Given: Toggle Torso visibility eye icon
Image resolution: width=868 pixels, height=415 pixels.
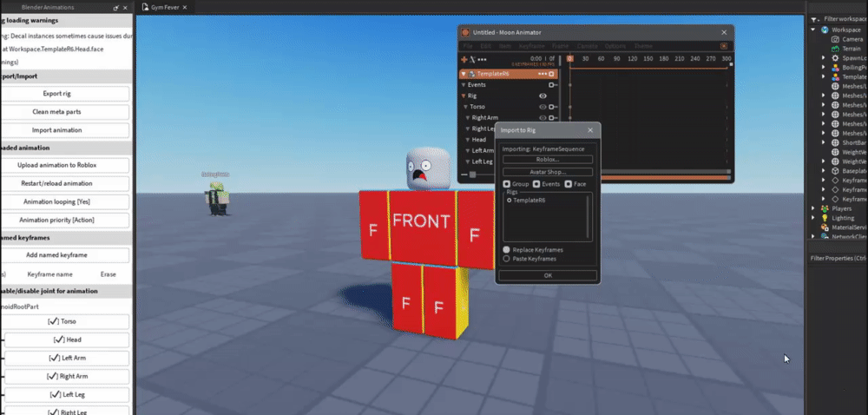Looking at the screenshot, I should pos(543,107).
